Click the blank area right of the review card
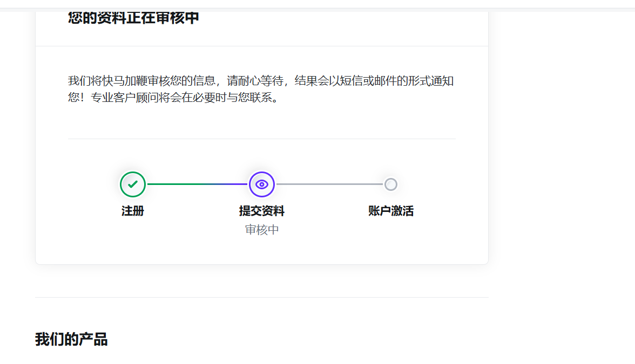This screenshot has width=635, height=364. pos(562,162)
